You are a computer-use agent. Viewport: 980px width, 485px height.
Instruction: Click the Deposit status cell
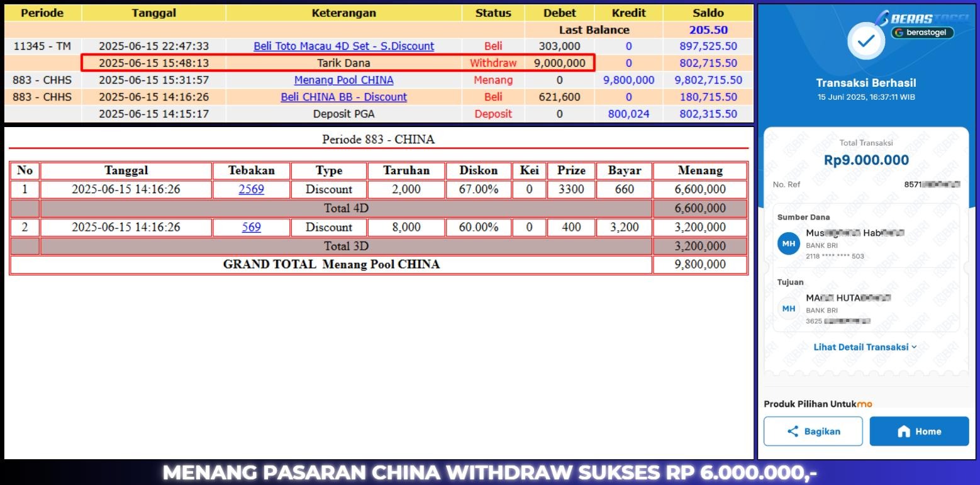pyautogui.click(x=493, y=114)
